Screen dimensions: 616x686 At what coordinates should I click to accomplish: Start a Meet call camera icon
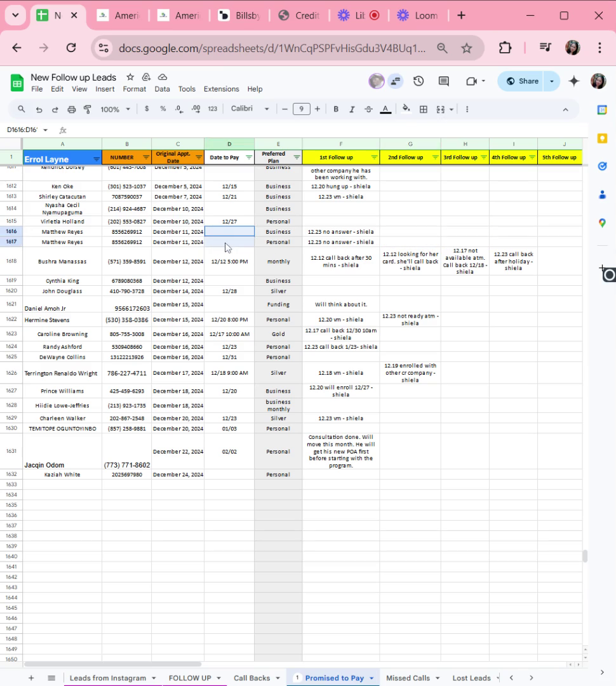(471, 81)
